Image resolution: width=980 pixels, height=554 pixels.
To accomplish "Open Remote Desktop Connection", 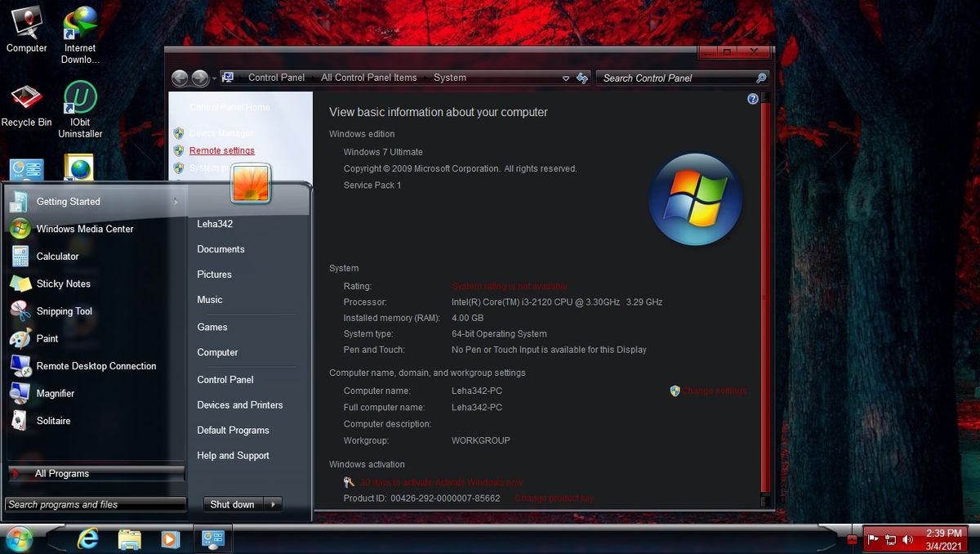I will point(95,366).
